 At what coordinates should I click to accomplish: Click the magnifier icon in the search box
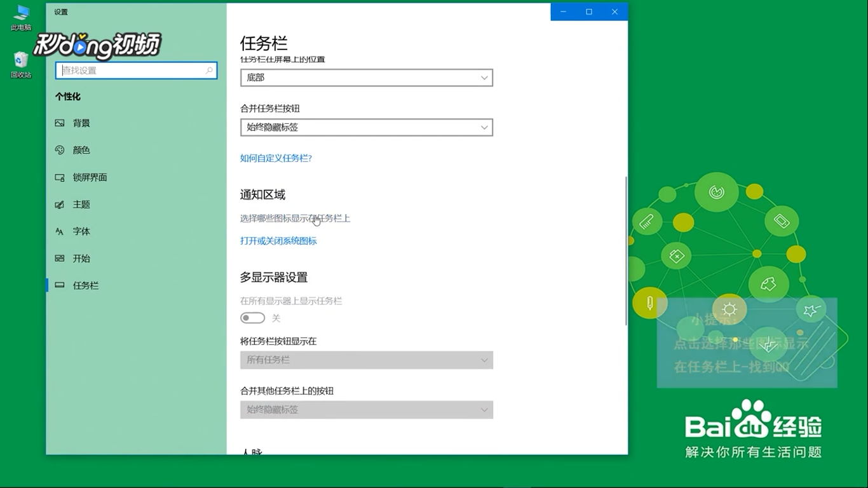coord(209,71)
